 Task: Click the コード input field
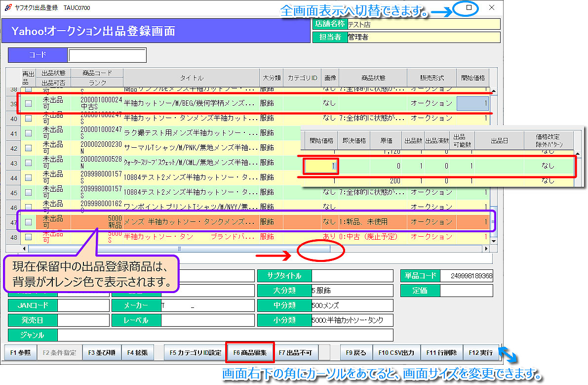(107, 55)
